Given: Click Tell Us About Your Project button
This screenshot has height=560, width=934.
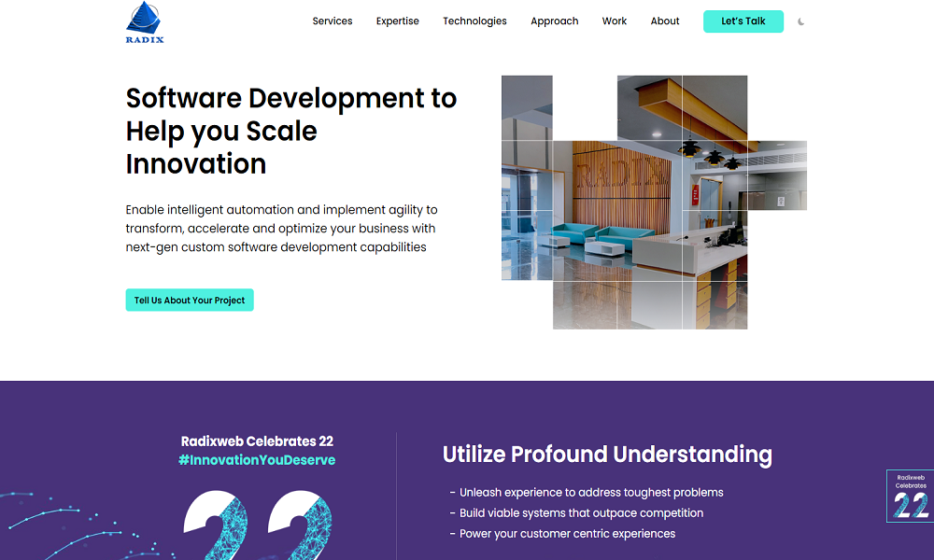Looking at the screenshot, I should point(190,301).
